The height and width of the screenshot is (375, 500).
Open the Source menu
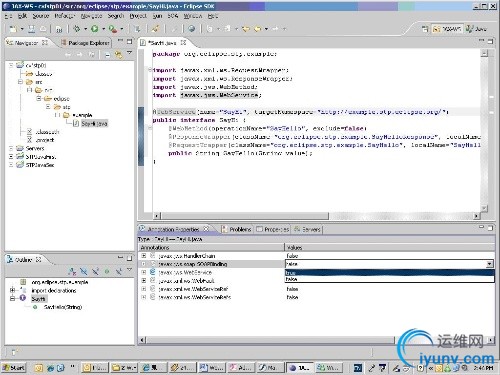pyautogui.click(x=41, y=16)
